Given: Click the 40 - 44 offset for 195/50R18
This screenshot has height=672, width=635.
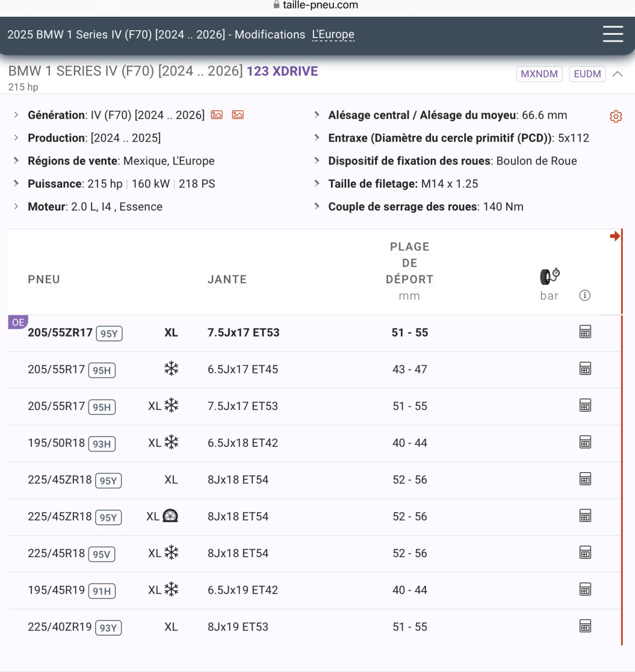Looking at the screenshot, I should point(410,443).
